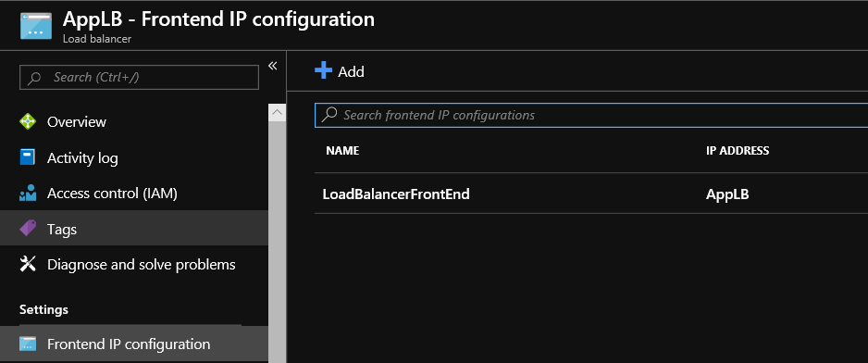Collapse the sidebar with double chevron
The width and height of the screenshot is (868, 363).
(x=272, y=66)
